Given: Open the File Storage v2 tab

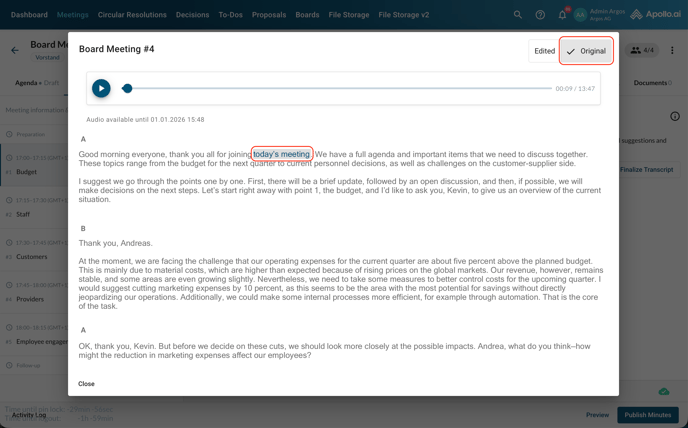Looking at the screenshot, I should [x=404, y=15].
